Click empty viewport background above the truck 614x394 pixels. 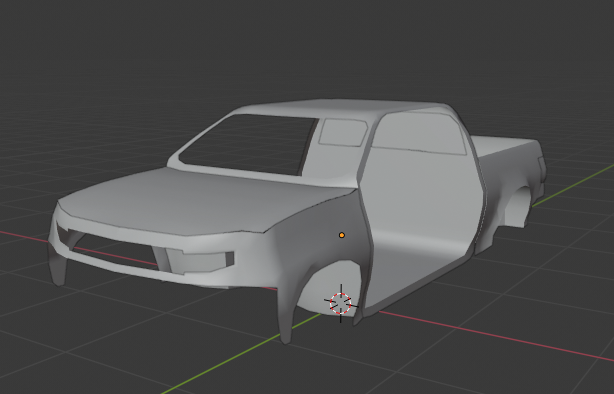click(305, 47)
